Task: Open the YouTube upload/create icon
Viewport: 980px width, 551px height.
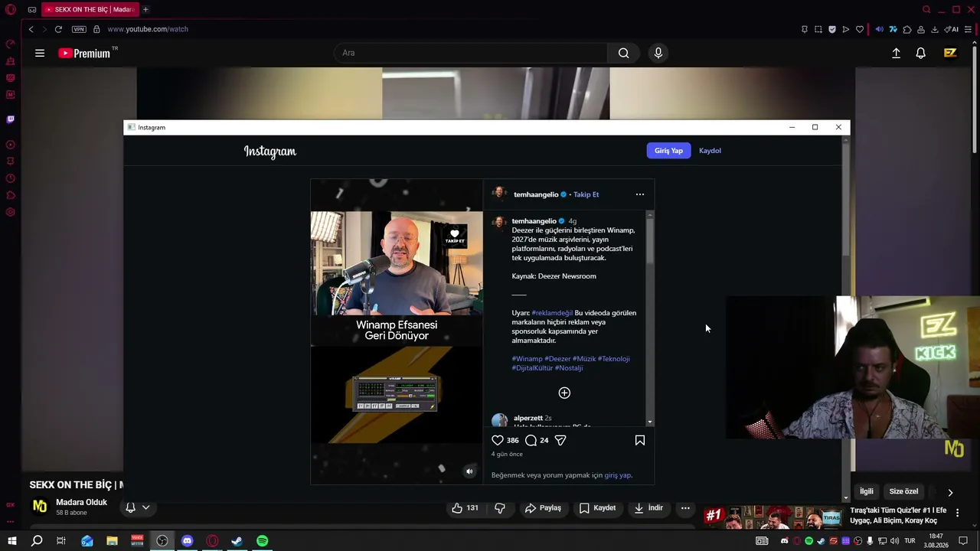Action: tap(896, 53)
